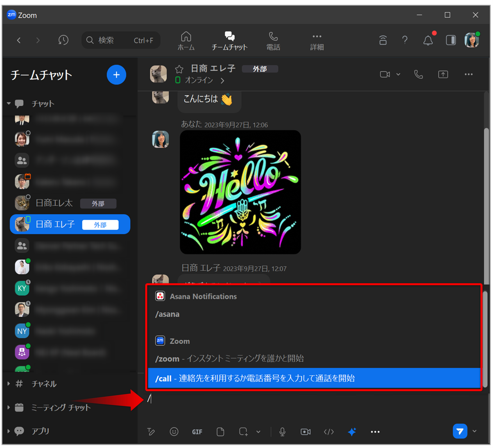Open the profile avatar menu

click(472, 40)
